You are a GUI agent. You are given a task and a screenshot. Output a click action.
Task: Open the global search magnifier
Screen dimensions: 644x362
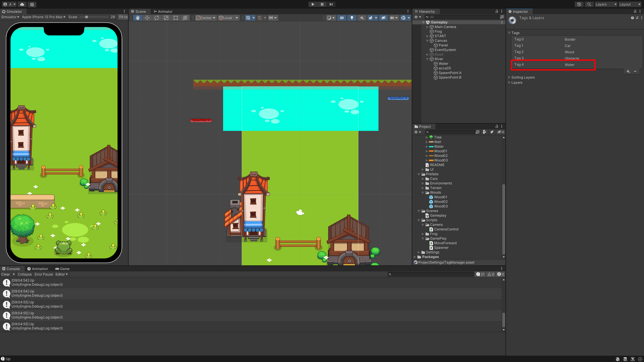pos(589,4)
